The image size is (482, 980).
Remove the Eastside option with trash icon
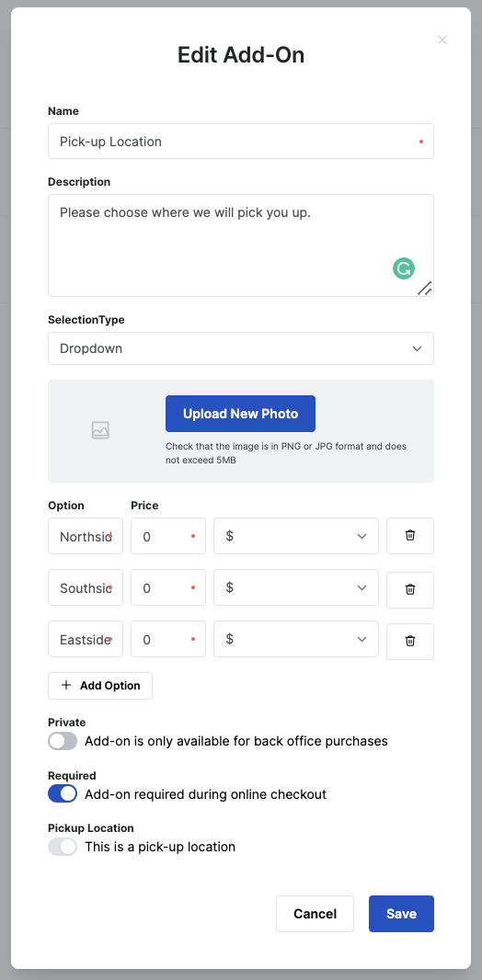(410, 641)
